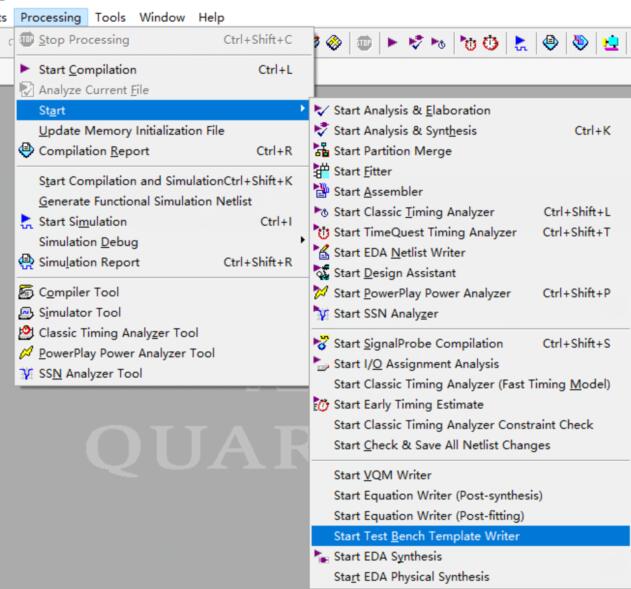Click the Start Design Assistant icon
This screenshot has height=589, width=631.
pyautogui.click(x=322, y=272)
